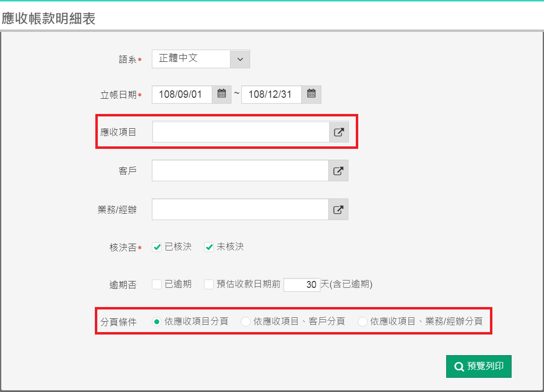544x392 pixels.
Task: Open calendar picker for end date
Action: pos(311,94)
